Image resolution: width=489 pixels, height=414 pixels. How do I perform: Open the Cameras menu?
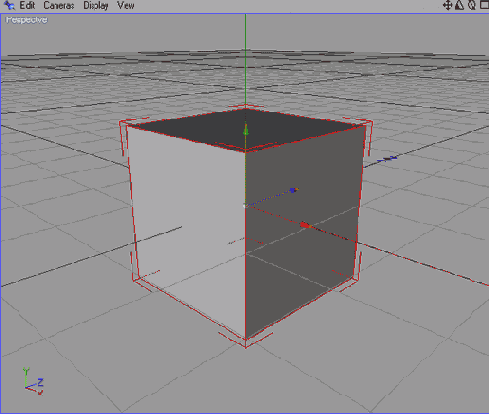click(59, 6)
